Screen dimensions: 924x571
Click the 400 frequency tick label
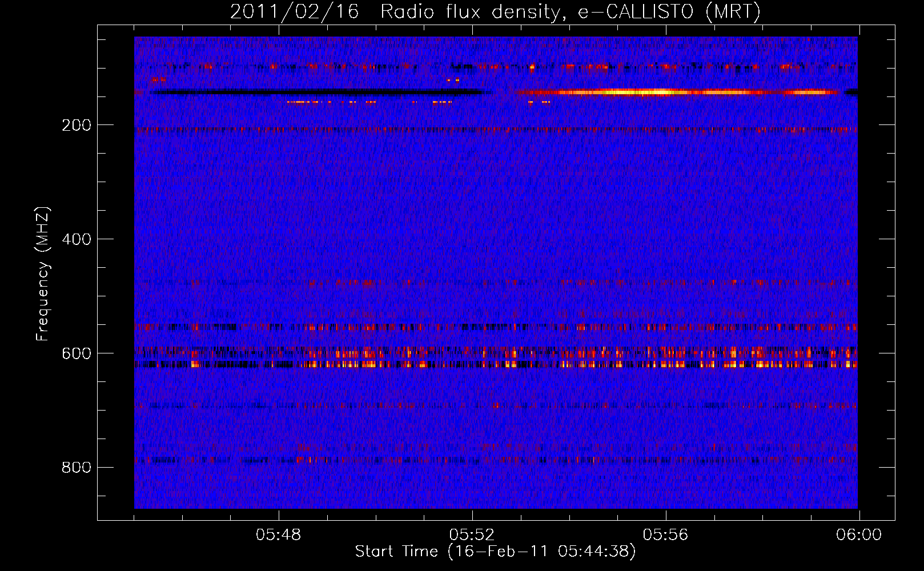click(x=77, y=239)
